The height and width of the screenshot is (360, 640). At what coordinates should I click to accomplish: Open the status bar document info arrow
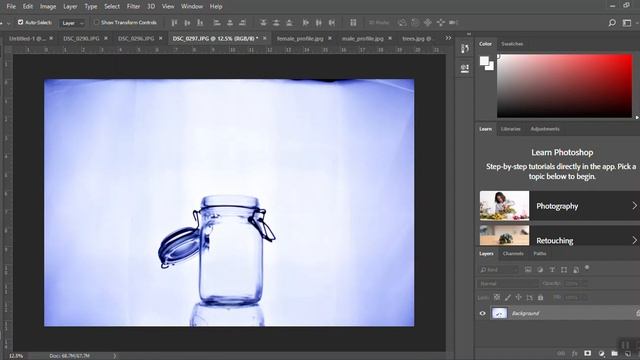tap(115, 356)
